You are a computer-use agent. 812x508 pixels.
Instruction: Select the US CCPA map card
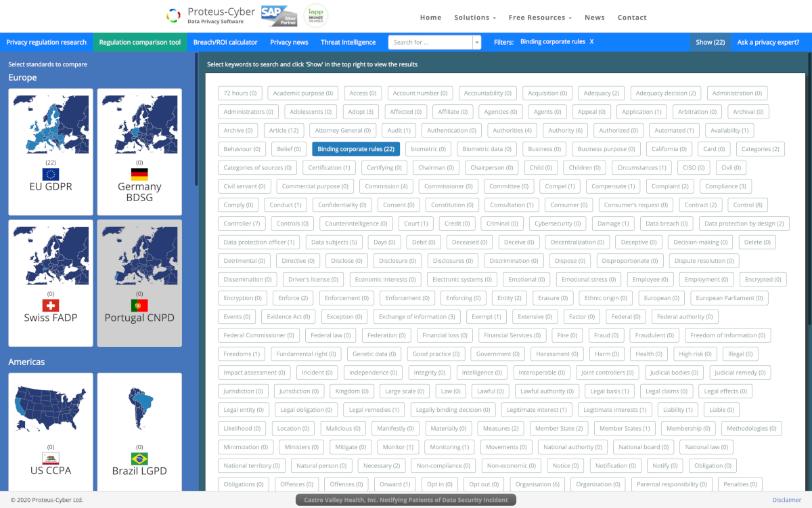pos(51,433)
